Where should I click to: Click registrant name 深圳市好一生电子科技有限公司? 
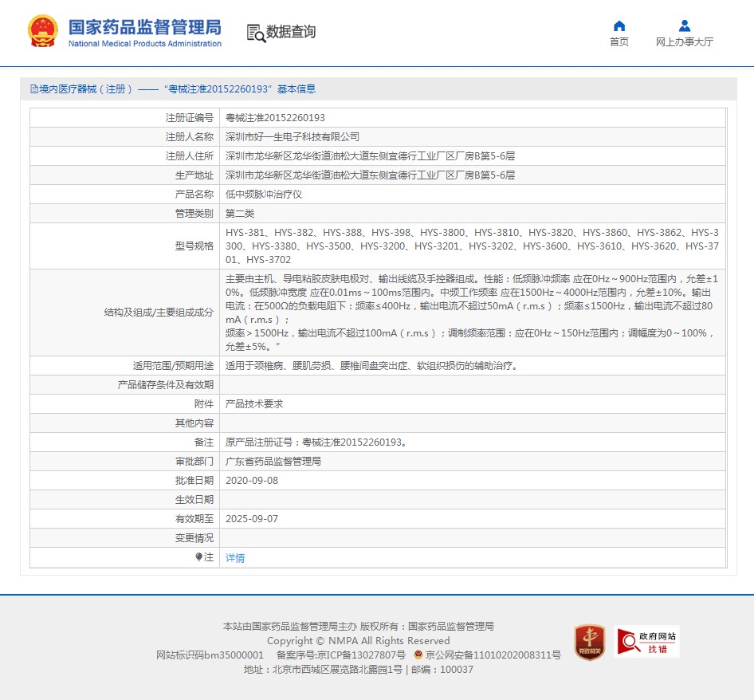pos(293,137)
